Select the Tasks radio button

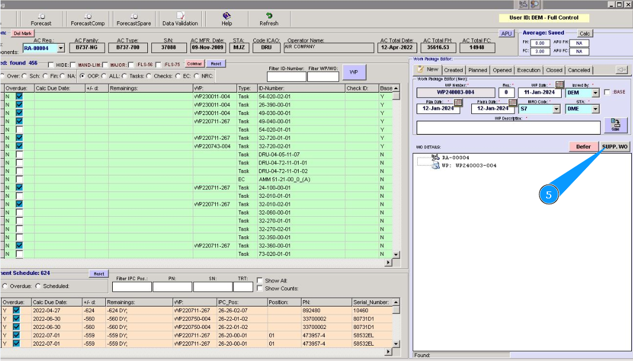pyautogui.click(x=124, y=75)
